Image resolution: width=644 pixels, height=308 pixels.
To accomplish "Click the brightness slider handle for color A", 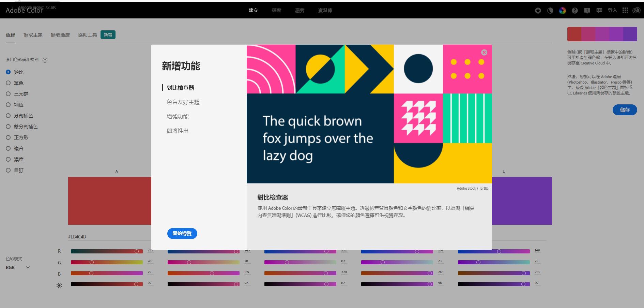I will [x=136, y=284].
